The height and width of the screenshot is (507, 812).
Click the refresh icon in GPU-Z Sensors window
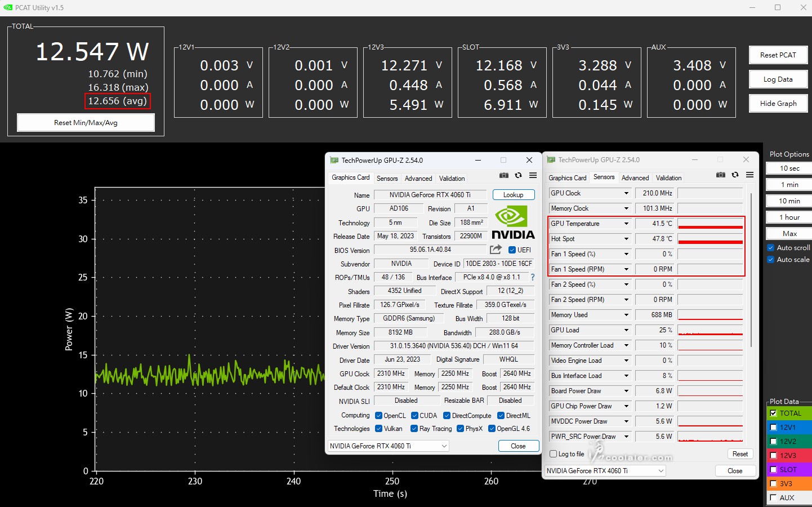pos(735,175)
